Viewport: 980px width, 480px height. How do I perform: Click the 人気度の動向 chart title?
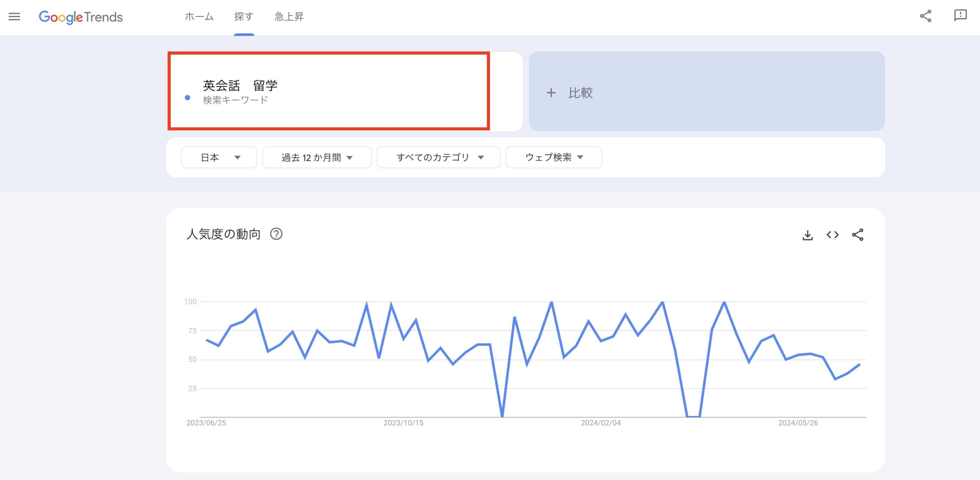(223, 234)
